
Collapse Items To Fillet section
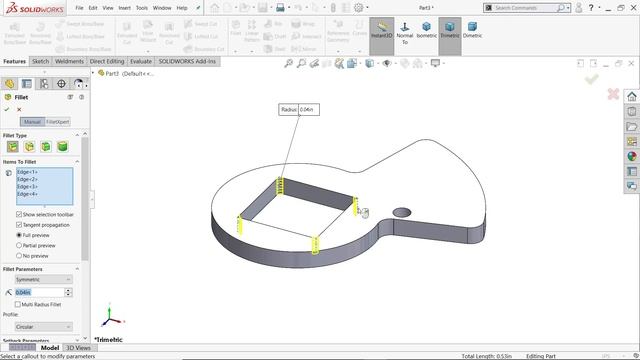[x=77, y=162]
